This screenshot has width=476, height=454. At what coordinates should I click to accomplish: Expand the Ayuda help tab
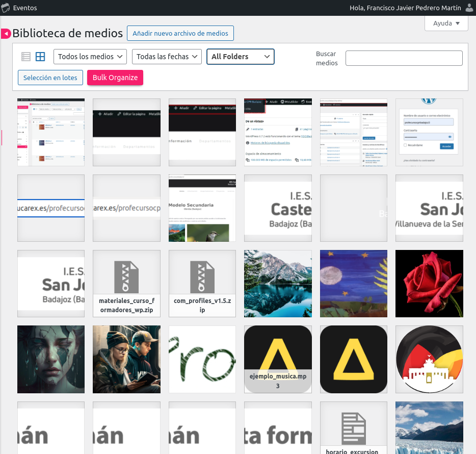coord(446,23)
